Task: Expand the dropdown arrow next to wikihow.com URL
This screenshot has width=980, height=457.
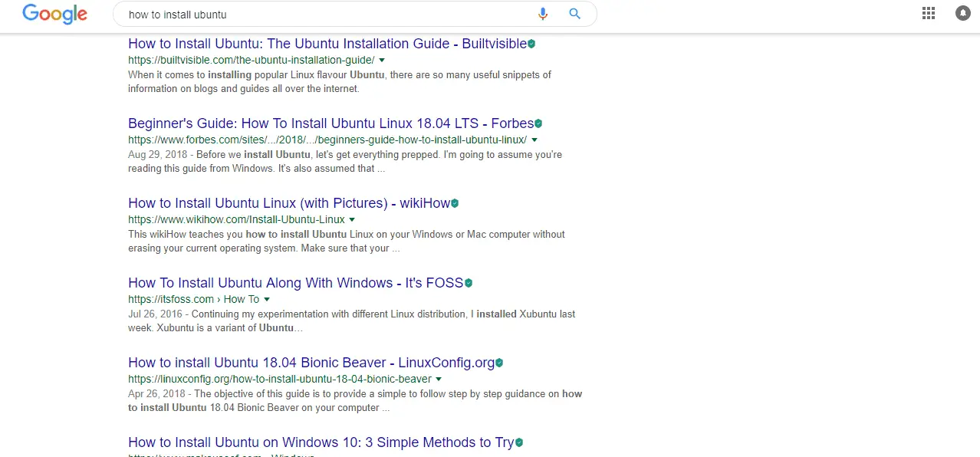Action: [352, 219]
